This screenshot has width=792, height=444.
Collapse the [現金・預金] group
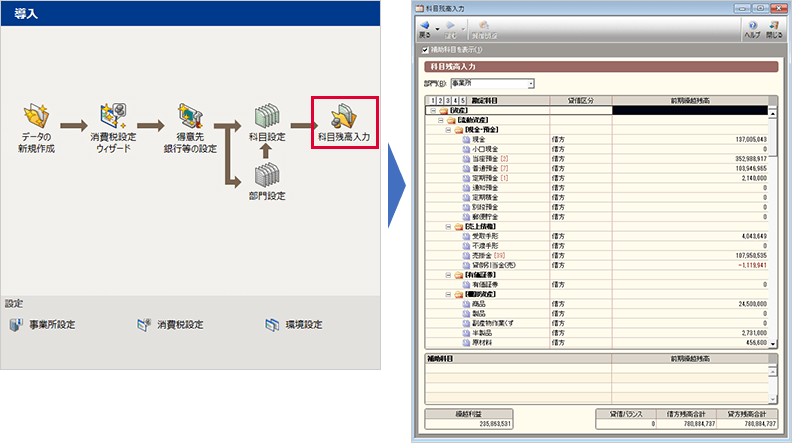pyautogui.click(x=450, y=130)
